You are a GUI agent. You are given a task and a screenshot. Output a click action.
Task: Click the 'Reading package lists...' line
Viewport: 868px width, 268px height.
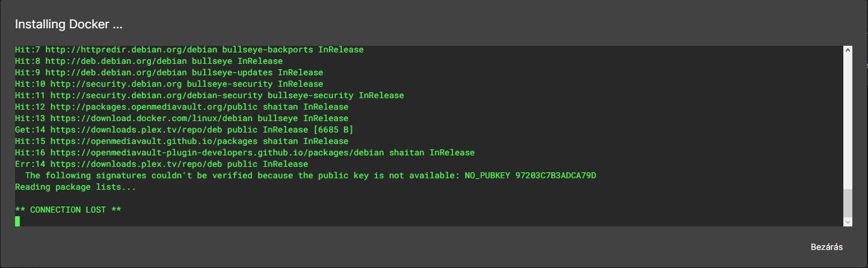click(75, 187)
